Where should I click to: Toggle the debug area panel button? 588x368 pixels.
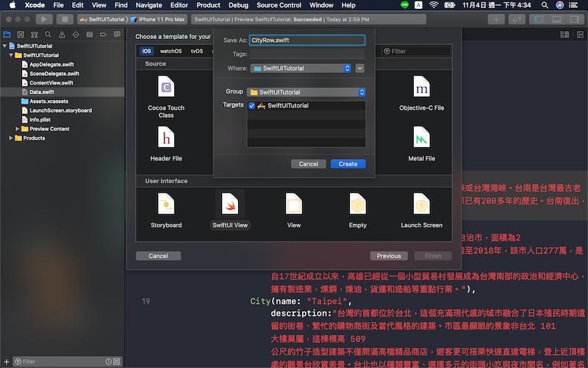[x=557, y=19]
